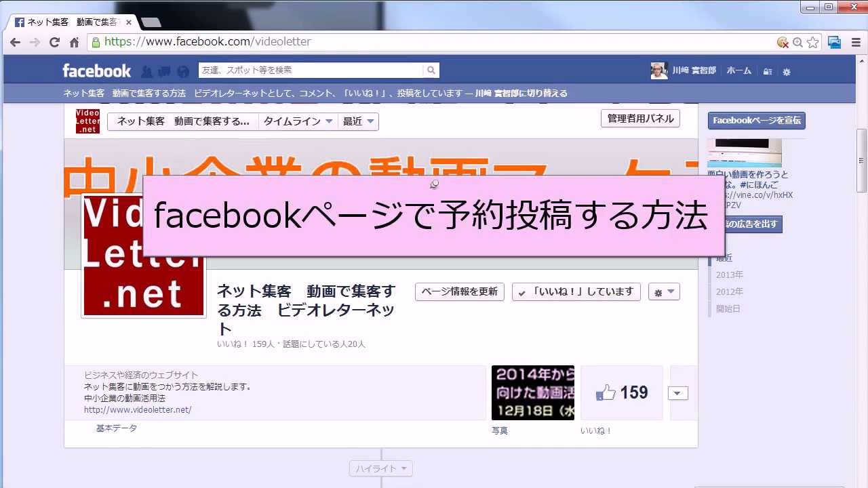
Task: Click the browser forward arrow
Action: tap(35, 42)
